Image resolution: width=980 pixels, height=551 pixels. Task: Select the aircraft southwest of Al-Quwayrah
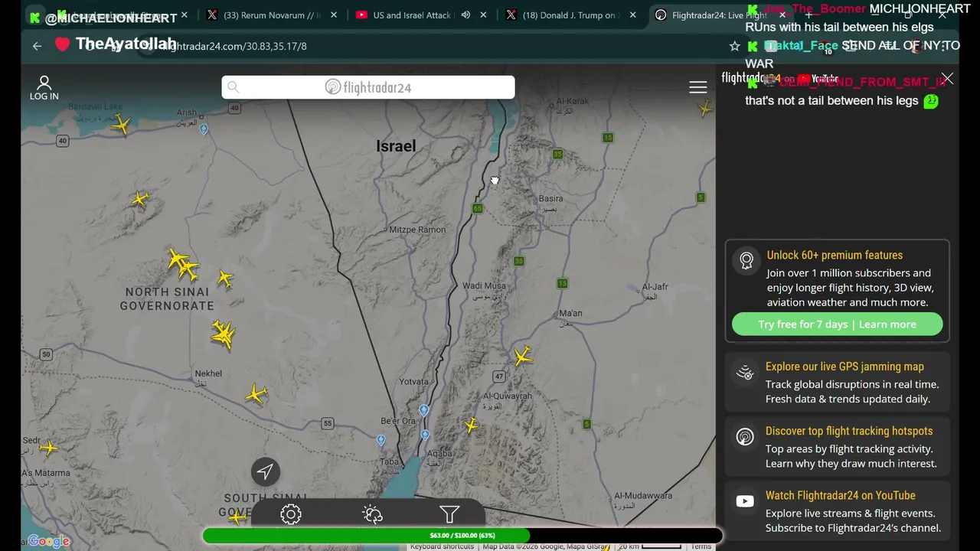[471, 425]
